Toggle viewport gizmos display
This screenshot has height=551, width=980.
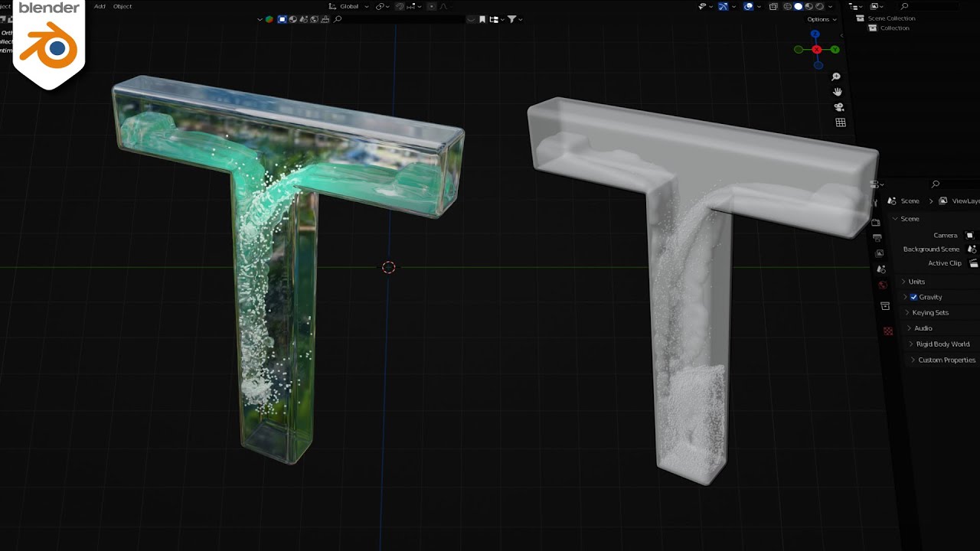[724, 6]
